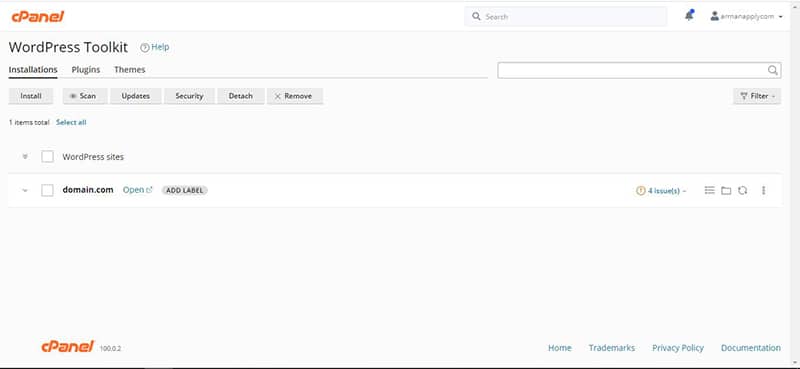Switch to the Installations tab
The height and width of the screenshot is (369, 800).
click(x=33, y=69)
